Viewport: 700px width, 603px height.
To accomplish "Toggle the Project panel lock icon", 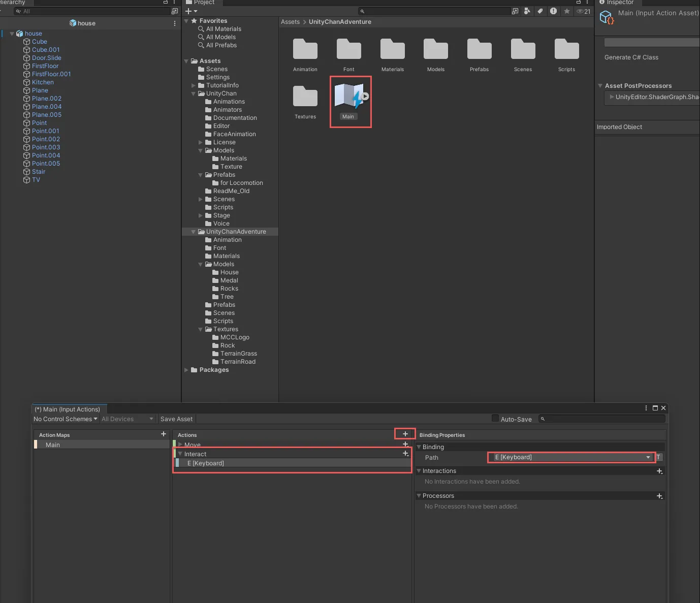I will (578, 2).
